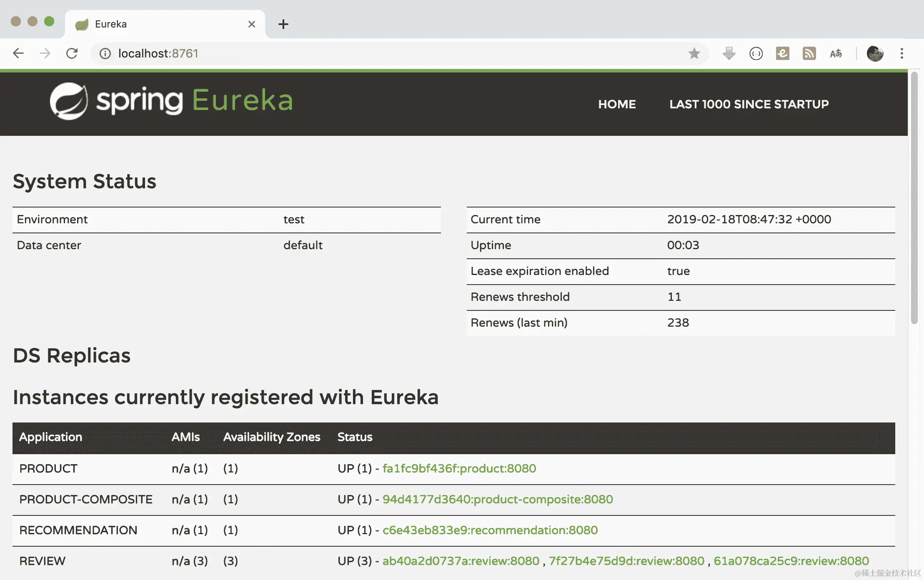Open the fa1fc9bf436f:product:8080 instance link
Image resolution: width=924 pixels, height=580 pixels.
[459, 468]
